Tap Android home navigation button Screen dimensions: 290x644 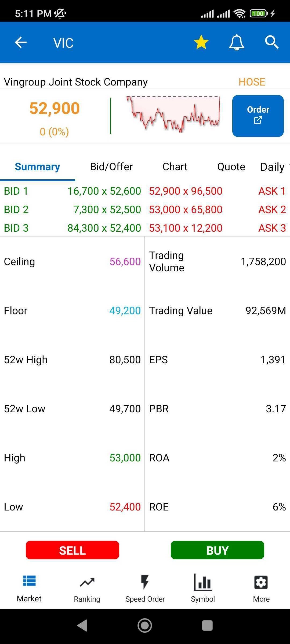tap(145, 626)
